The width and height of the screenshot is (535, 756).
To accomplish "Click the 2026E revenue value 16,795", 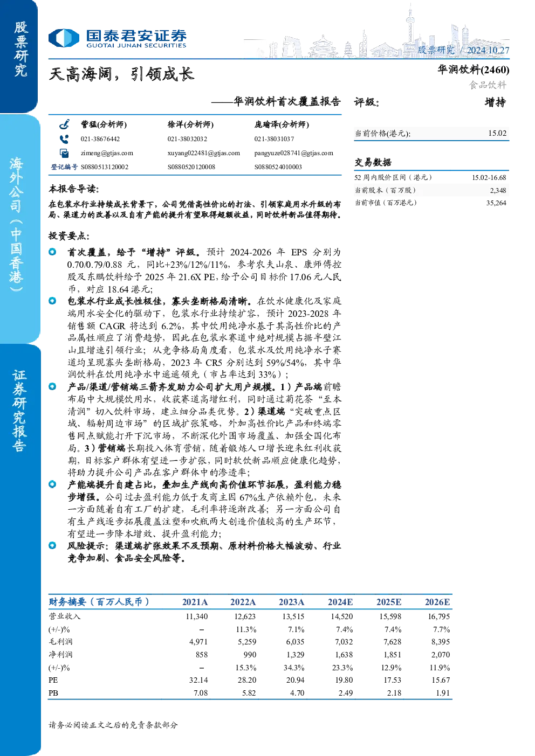I will [438, 616].
